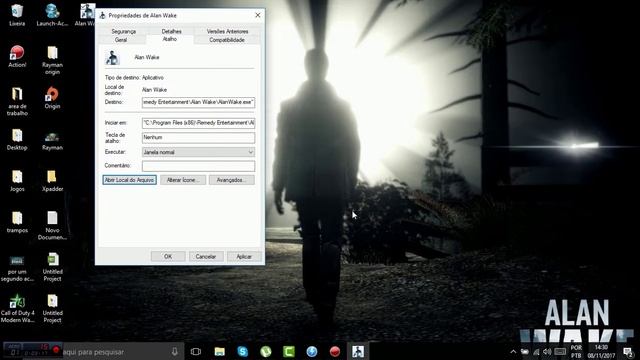
Task: Switch to the Detalhes tab
Action: coord(171,31)
